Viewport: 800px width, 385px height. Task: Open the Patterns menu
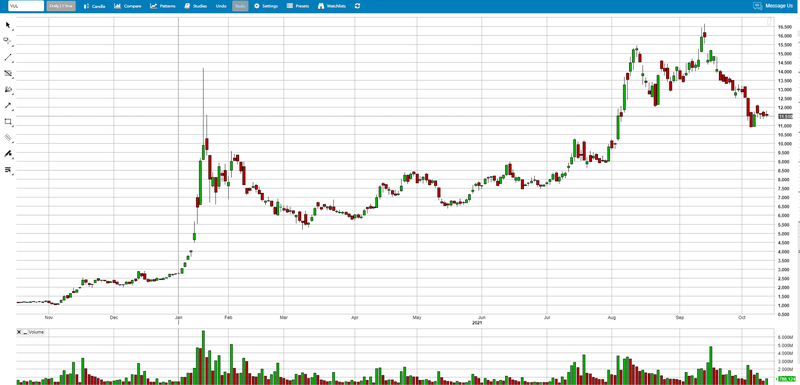click(163, 6)
